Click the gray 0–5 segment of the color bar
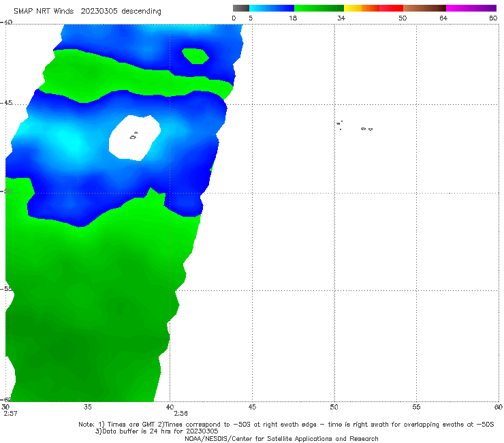Image resolution: width=504 pixels, height=443 pixels. tap(241, 8)
